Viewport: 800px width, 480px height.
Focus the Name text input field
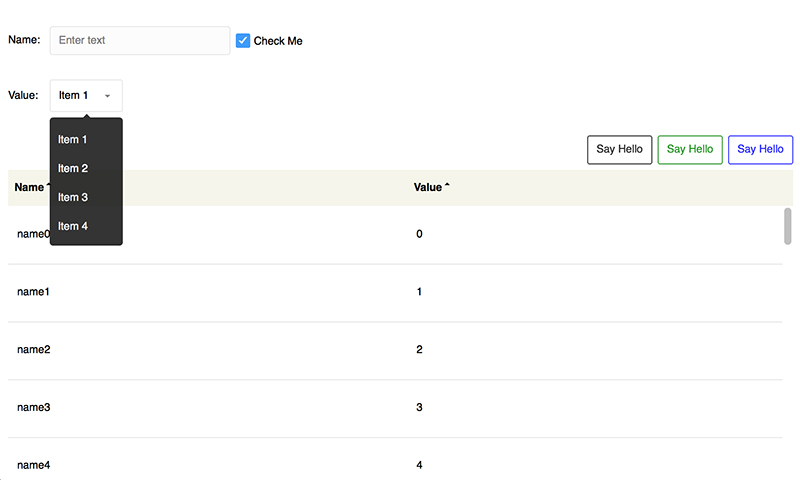140,40
